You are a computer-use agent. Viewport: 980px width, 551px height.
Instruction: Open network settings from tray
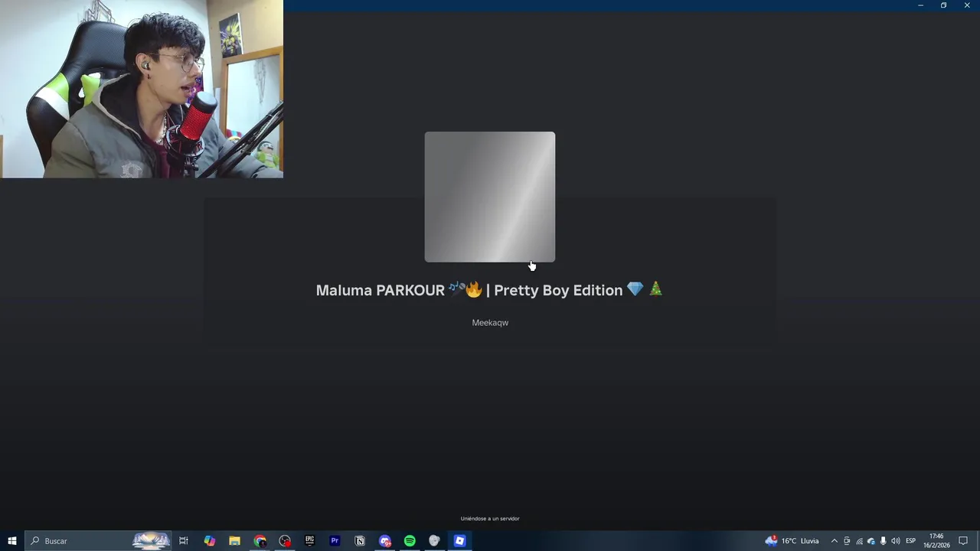coord(859,541)
